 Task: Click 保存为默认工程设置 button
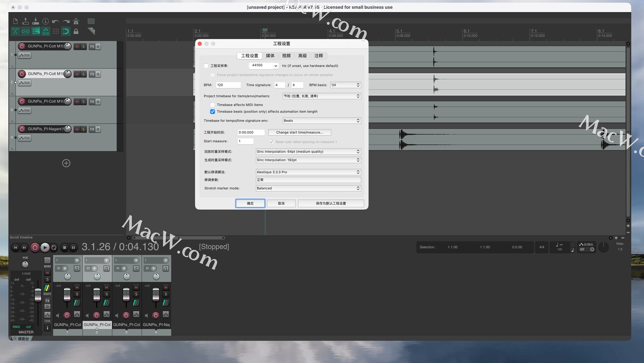[x=331, y=203]
